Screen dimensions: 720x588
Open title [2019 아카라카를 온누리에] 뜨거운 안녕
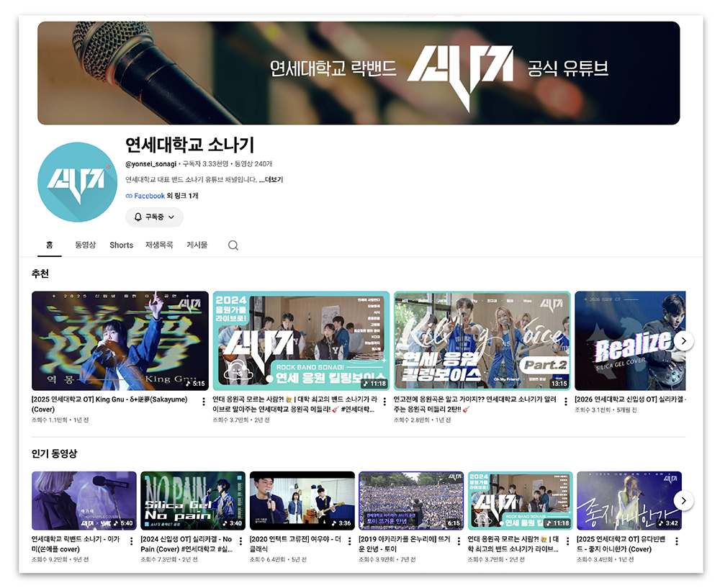coord(405,544)
